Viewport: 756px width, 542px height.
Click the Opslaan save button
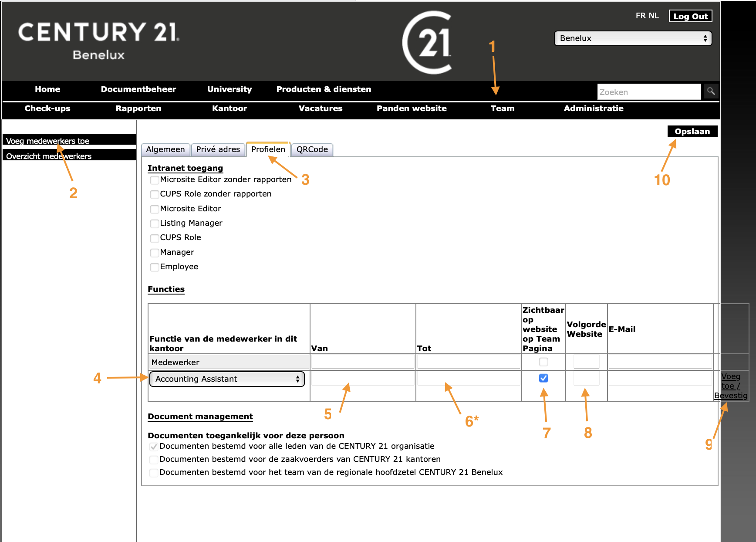(692, 132)
